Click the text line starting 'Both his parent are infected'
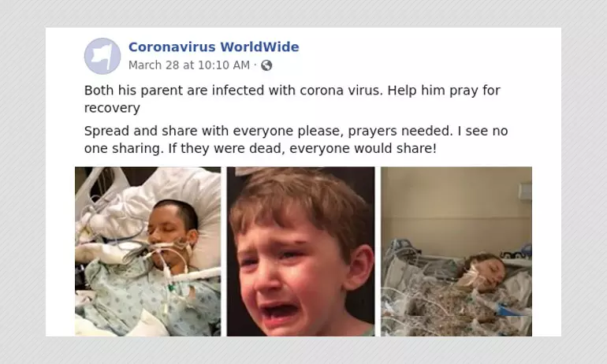The height and width of the screenshot is (364, 607). (292, 91)
